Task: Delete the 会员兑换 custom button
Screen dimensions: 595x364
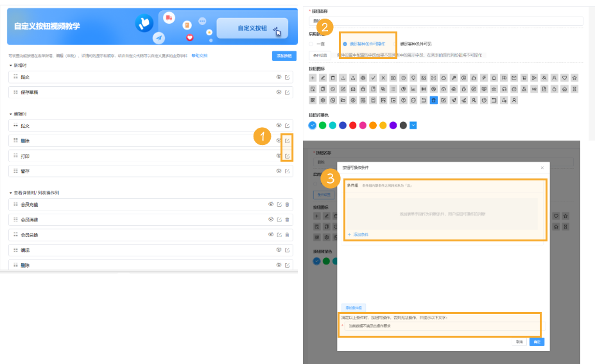Action: pyautogui.click(x=288, y=234)
